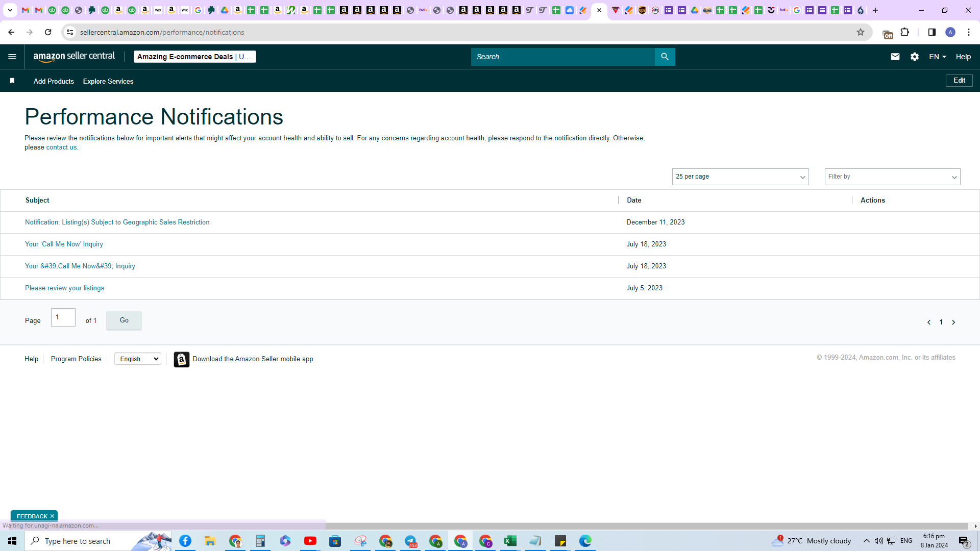The image size is (980, 551).
Task: Expand the 25 per page dropdown
Action: tap(740, 177)
